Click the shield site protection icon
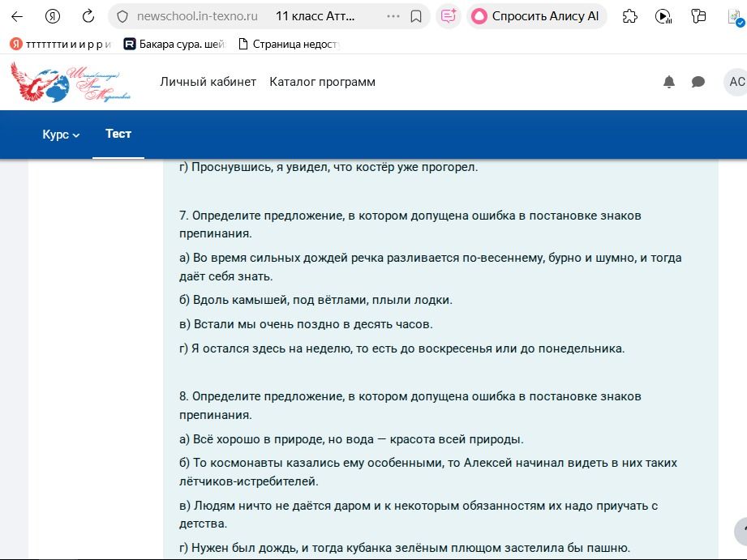This screenshot has width=747, height=560. (x=122, y=17)
